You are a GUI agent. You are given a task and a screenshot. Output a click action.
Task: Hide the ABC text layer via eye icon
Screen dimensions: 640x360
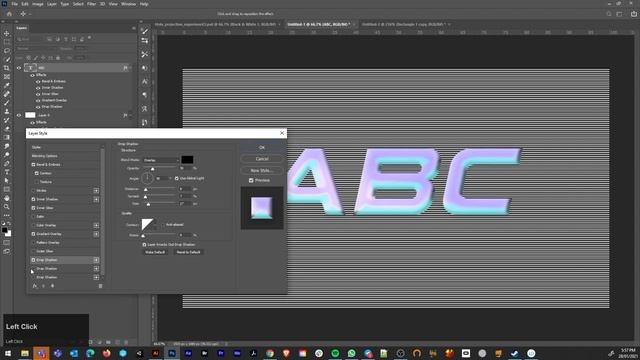click(x=19, y=68)
